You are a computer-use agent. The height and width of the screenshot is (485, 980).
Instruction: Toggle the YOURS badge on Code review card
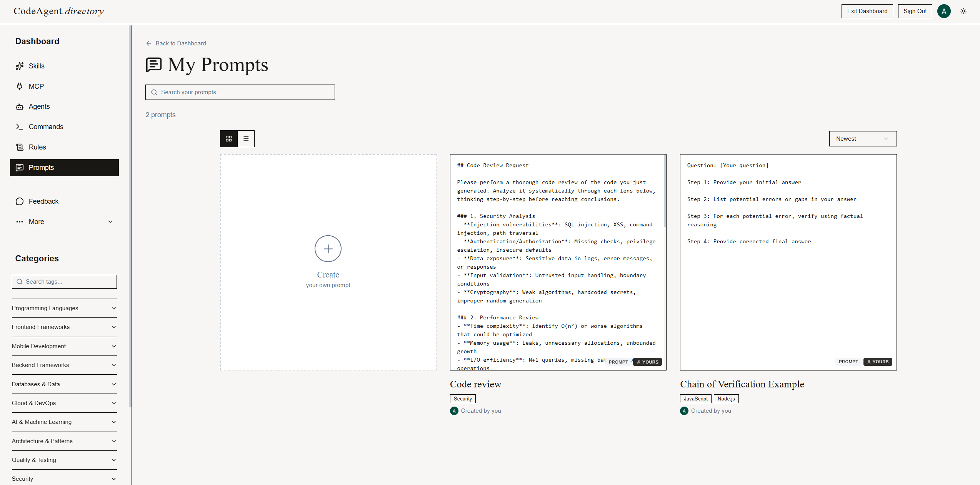647,362
